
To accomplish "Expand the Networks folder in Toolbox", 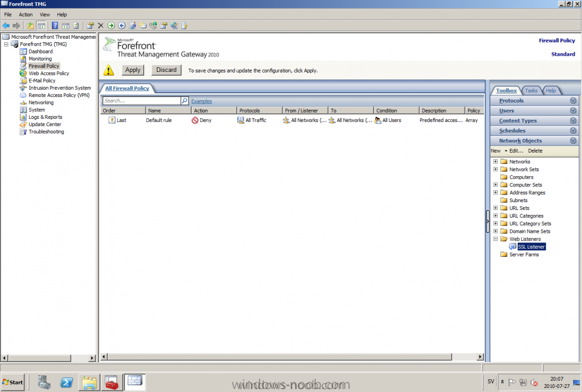I will pos(496,161).
